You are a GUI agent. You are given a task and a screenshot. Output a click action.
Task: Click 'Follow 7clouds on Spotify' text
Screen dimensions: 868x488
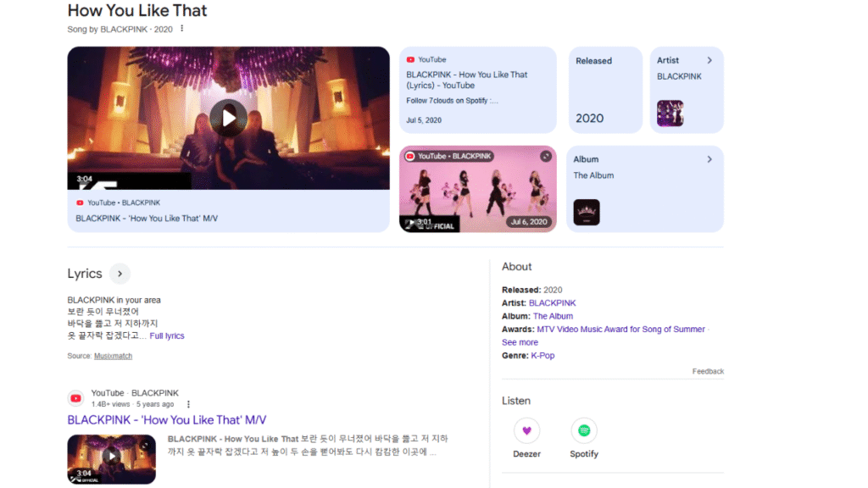[x=452, y=101]
